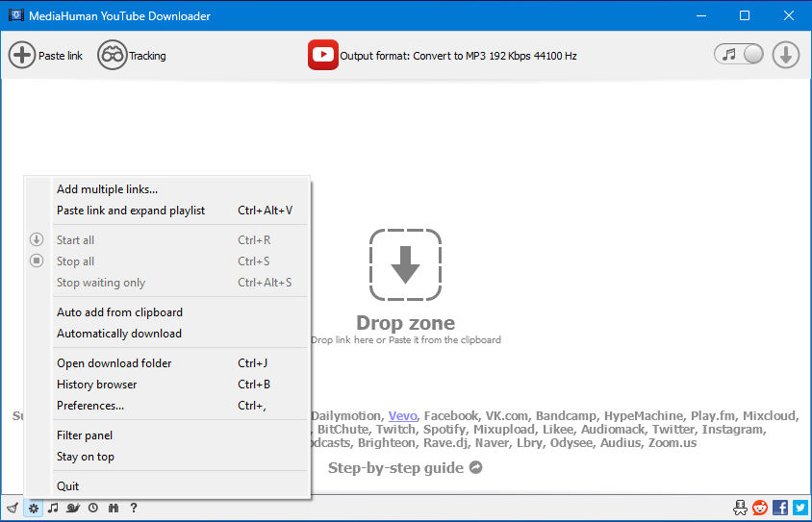The height and width of the screenshot is (522, 812).
Task: Click the Tracking text label
Action: point(147,56)
